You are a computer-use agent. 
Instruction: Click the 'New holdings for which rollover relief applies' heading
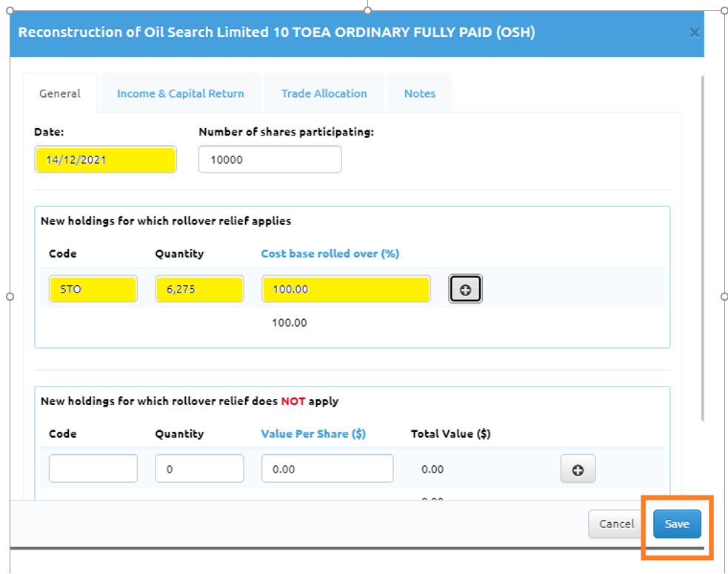166,221
